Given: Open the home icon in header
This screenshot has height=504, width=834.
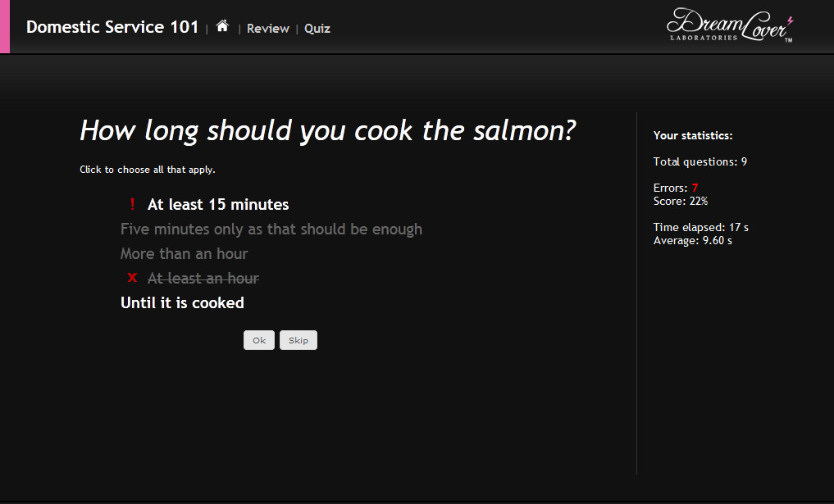Looking at the screenshot, I should (222, 26).
